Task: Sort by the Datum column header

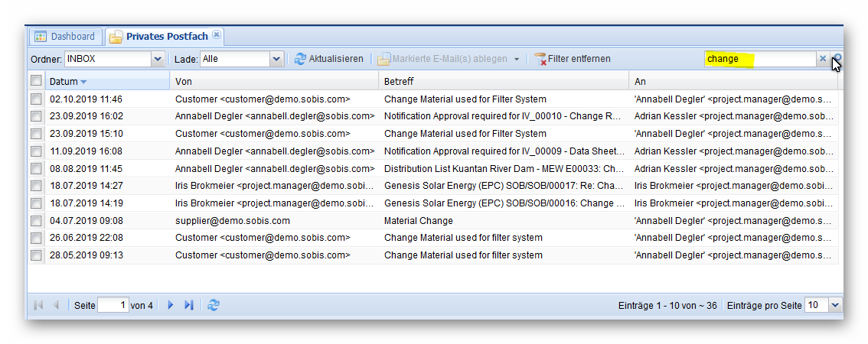Action: pos(64,81)
